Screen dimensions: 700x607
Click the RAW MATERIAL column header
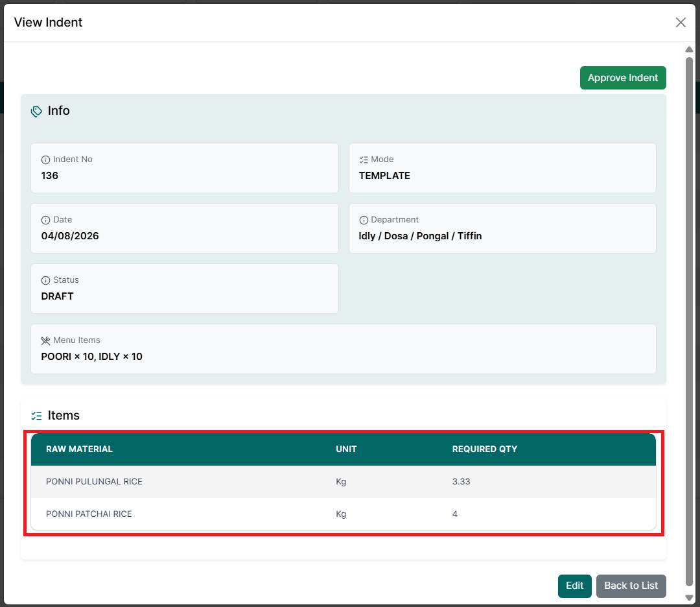(x=80, y=449)
